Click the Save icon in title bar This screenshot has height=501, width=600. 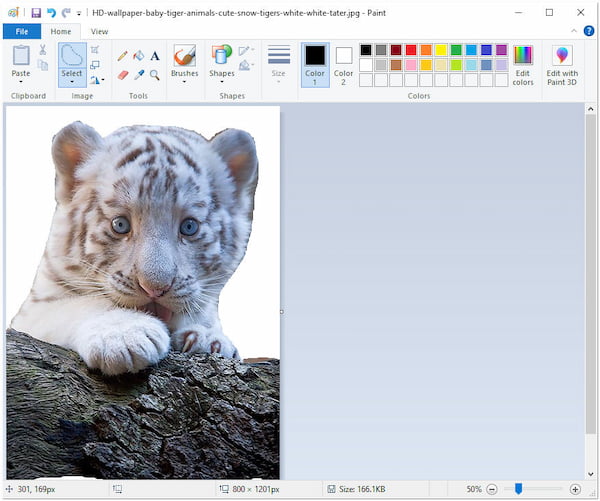(x=36, y=13)
